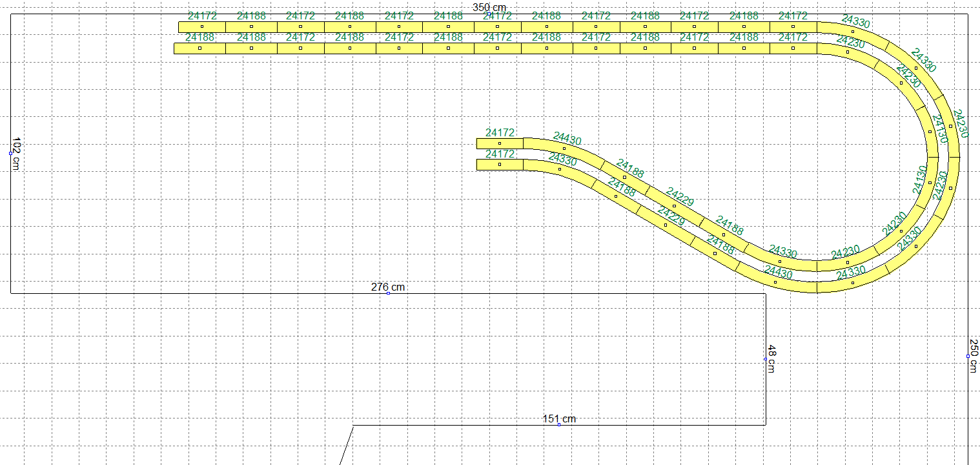Image resolution: width=980 pixels, height=465 pixels.
Task: Select 24188 straight between upper 24229 and bottom 24330
Action: click(x=723, y=234)
